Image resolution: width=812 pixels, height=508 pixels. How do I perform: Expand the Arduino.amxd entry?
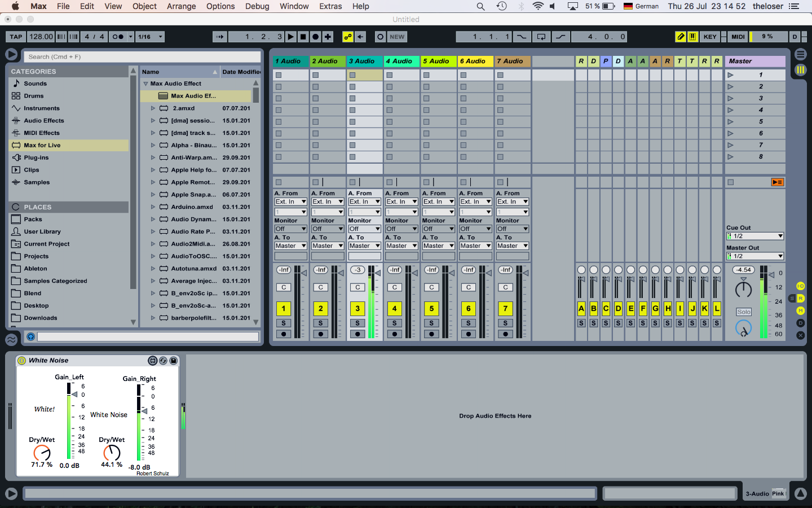point(153,207)
